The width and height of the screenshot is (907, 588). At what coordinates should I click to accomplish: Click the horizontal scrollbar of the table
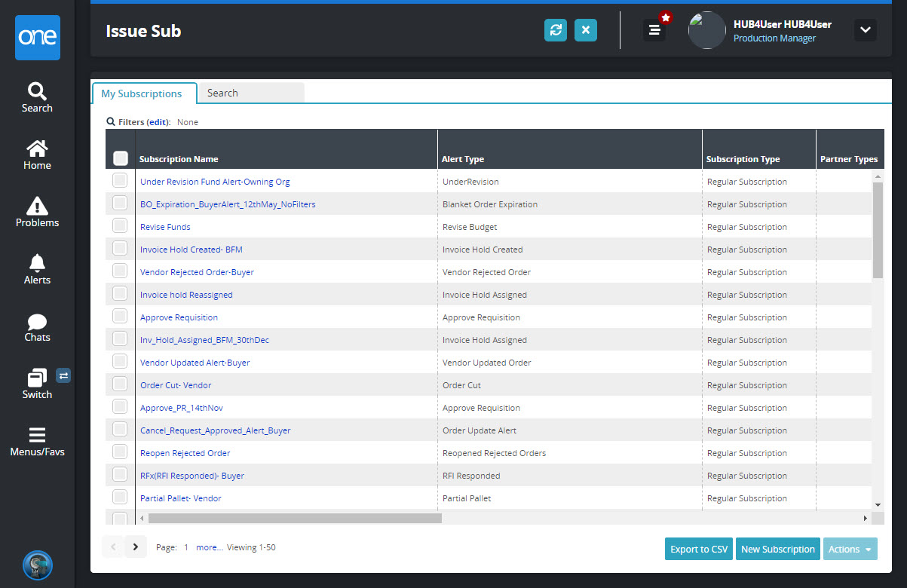click(295, 519)
